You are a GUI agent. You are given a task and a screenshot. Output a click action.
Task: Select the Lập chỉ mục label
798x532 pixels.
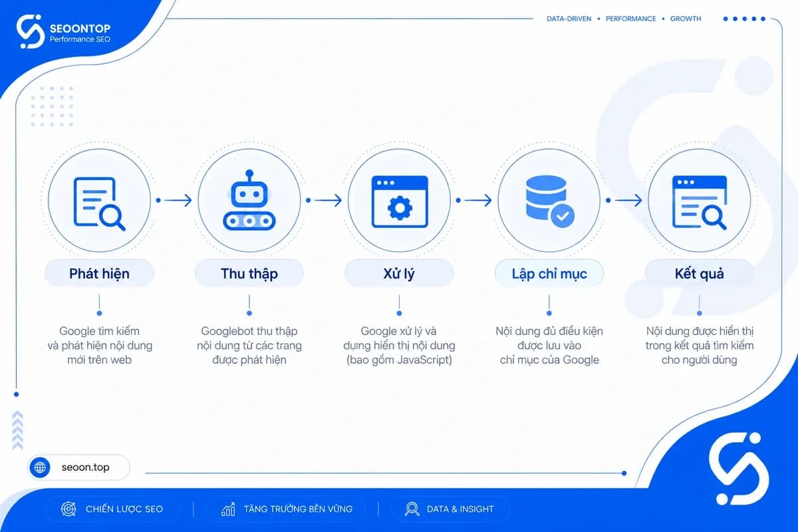549,273
